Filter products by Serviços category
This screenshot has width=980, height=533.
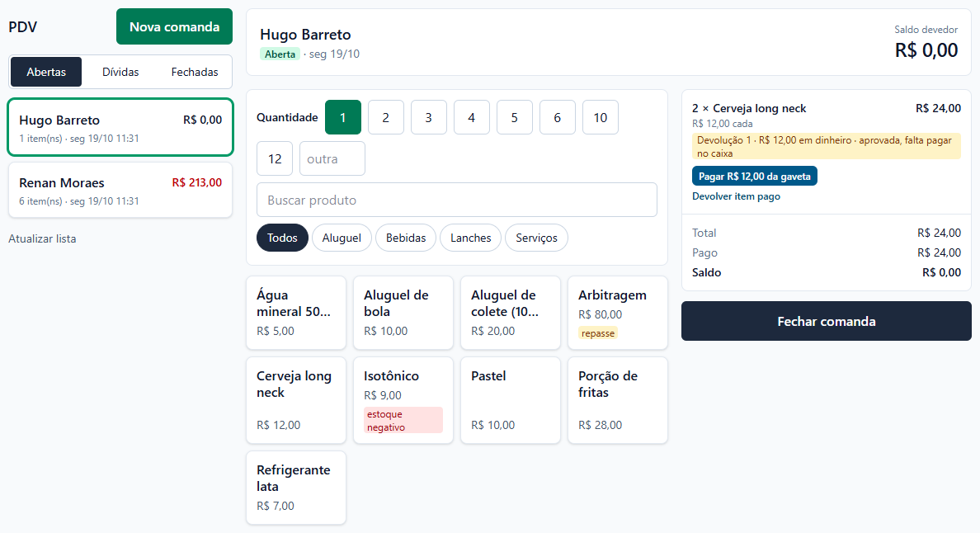536,238
